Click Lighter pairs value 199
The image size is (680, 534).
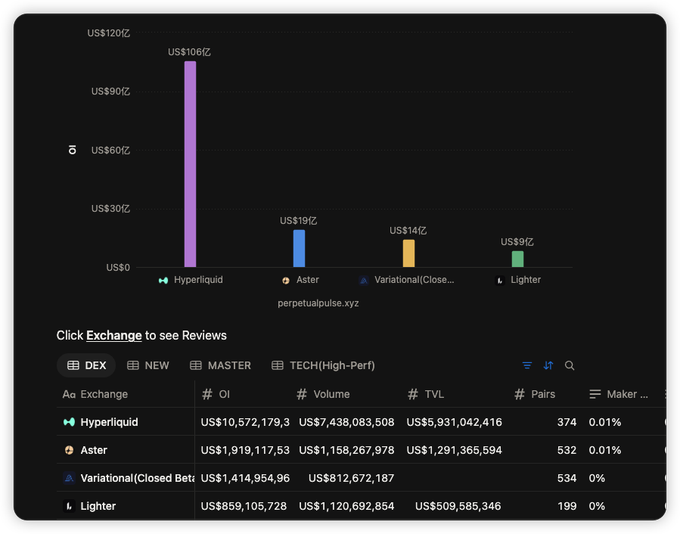[x=567, y=506]
